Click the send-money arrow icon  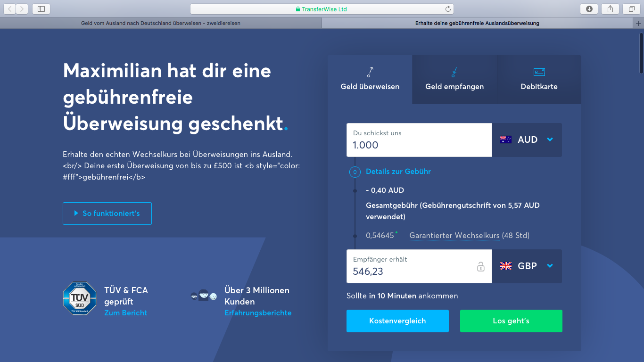tap(370, 72)
